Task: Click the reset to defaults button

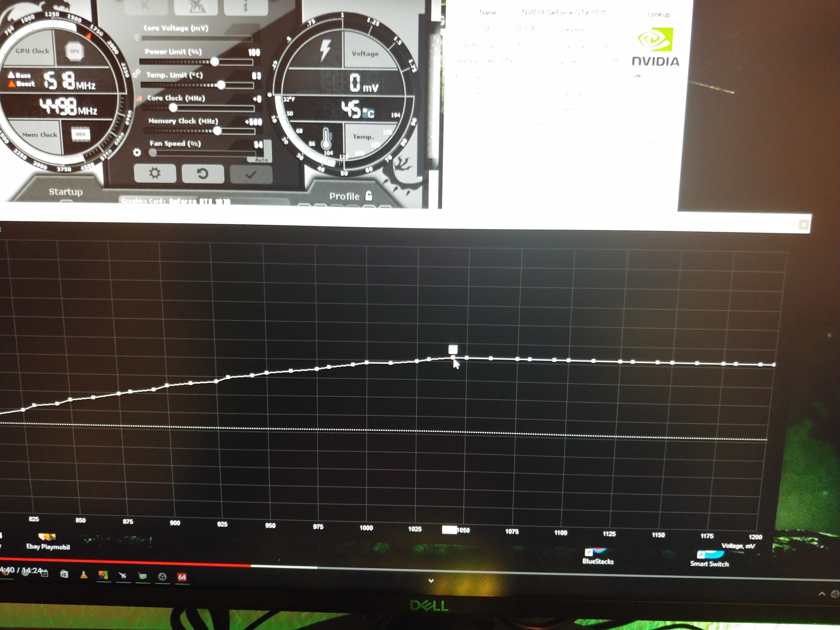Action: [202, 174]
